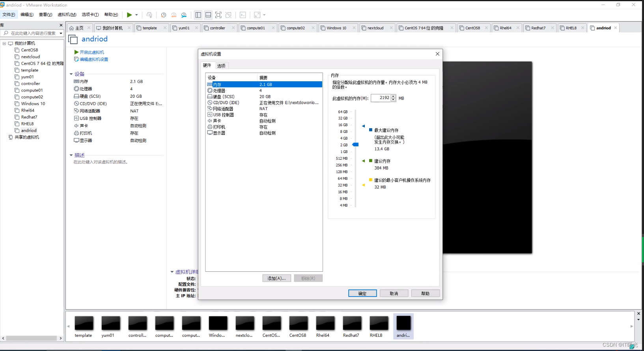This screenshot has height=351, width=644.
Task: Switch to the RHEL8 tab
Action: (x=571, y=28)
